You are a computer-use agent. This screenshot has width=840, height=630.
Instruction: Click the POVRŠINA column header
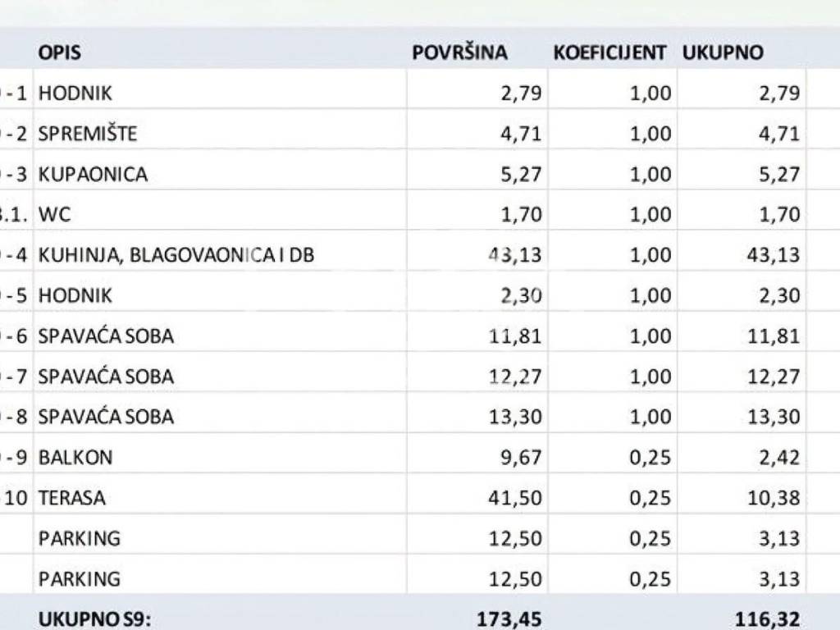click(459, 52)
